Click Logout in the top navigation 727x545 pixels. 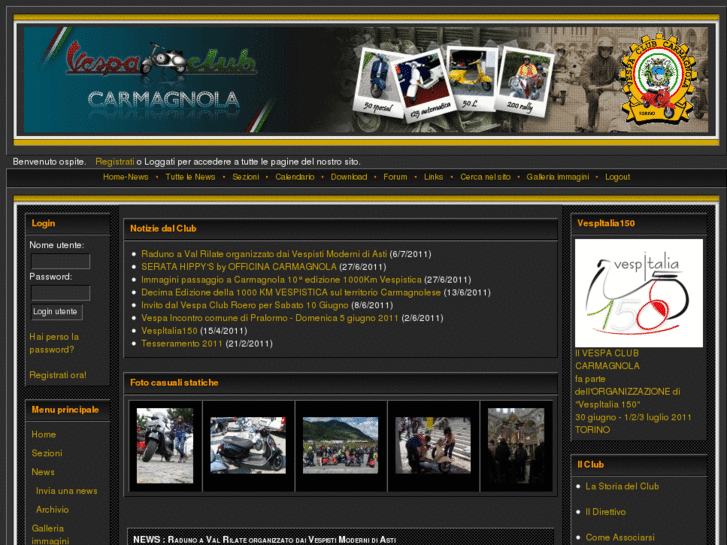point(617,177)
